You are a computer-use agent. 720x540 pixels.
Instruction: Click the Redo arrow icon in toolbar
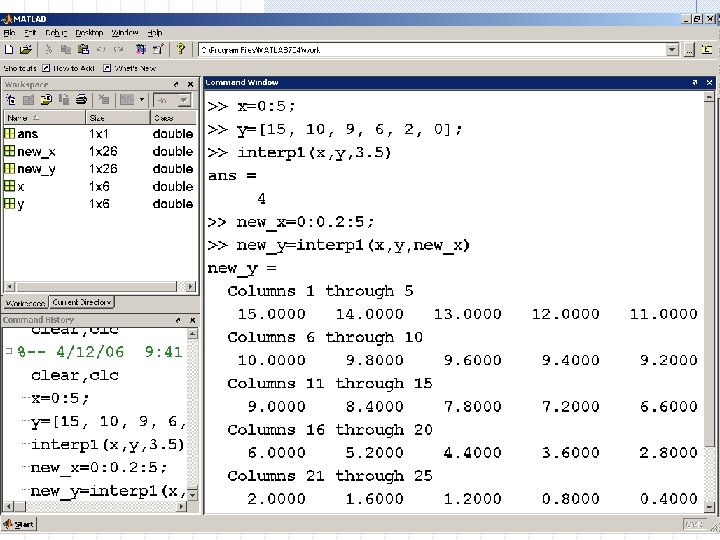(118, 49)
